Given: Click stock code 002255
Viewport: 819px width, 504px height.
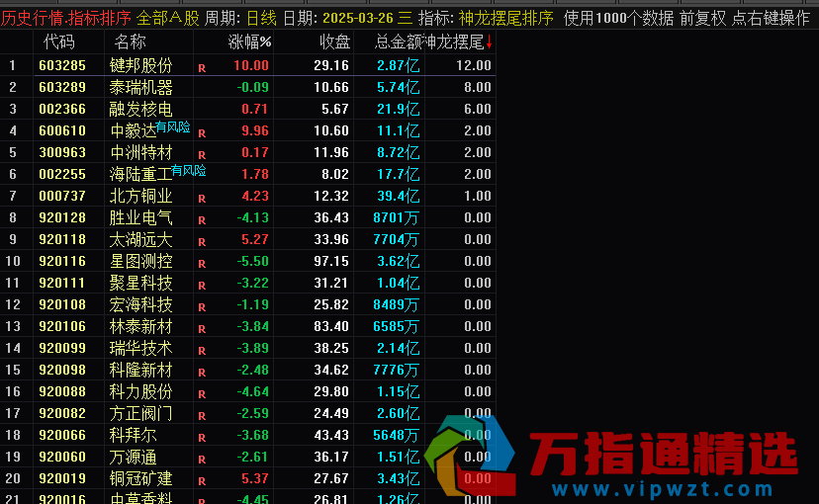Looking at the screenshot, I should [x=62, y=174].
